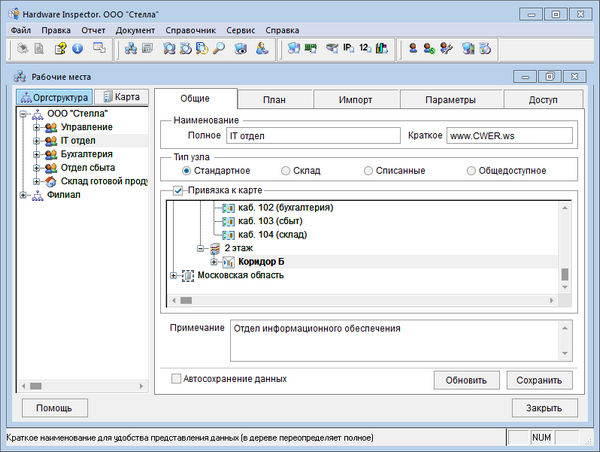Enable Автосохранение данных checkbox
Image resolution: width=600 pixels, height=452 pixels.
click(177, 379)
